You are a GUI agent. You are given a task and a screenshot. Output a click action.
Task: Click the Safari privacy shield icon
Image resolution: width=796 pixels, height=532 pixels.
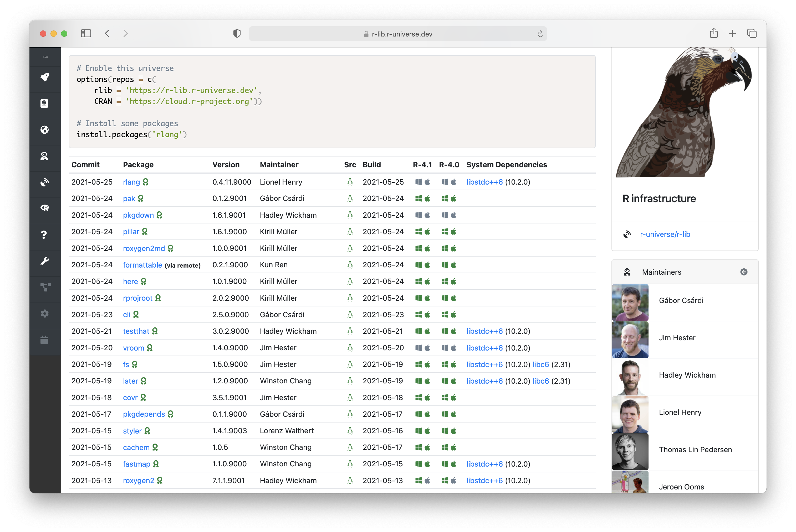point(237,33)
